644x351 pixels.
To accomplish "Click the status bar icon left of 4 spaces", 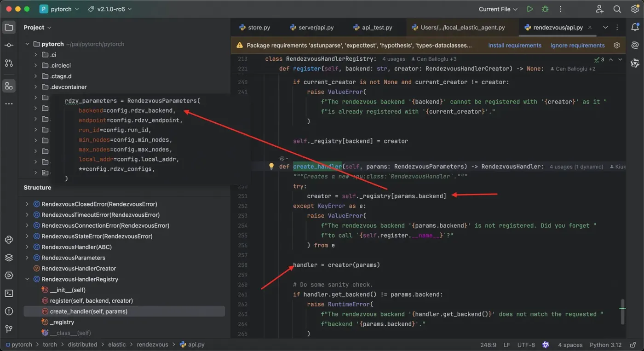I will pyautogui.click(x=546, y=345).
